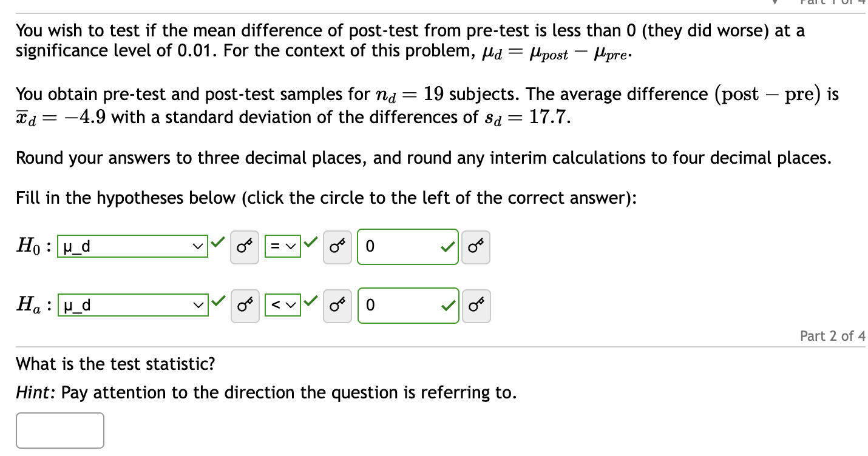Click the H0 value field containing 0
868x456 pixels.
(401, 247)
